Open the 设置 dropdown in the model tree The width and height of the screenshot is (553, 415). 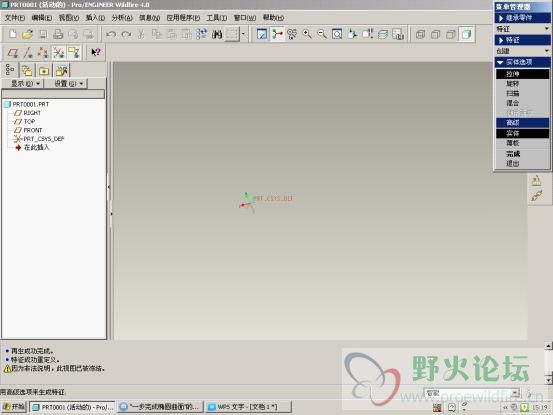point(68,84)
